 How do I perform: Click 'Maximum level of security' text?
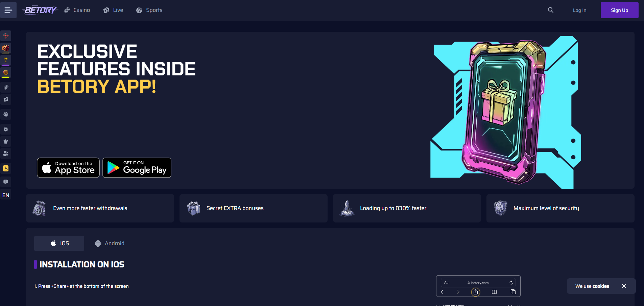click(x=546, y=208)
